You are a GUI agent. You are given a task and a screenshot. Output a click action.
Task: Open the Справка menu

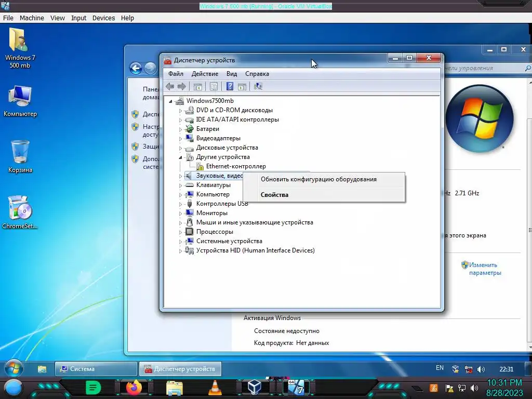point(257,74)
